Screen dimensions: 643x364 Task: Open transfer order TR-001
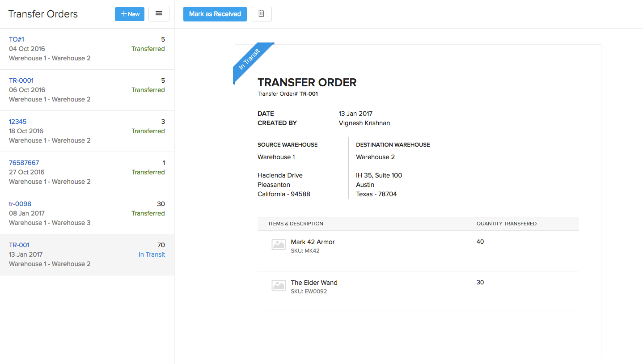19,245
